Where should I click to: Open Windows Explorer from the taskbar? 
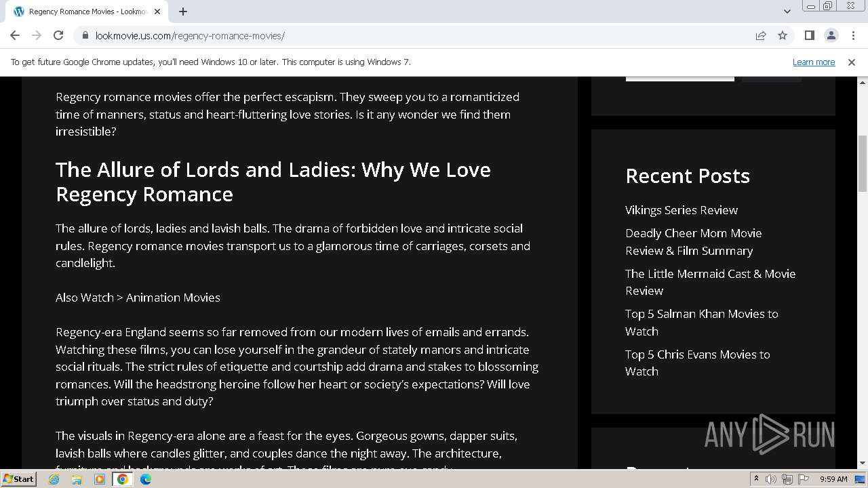pos(77,479)
